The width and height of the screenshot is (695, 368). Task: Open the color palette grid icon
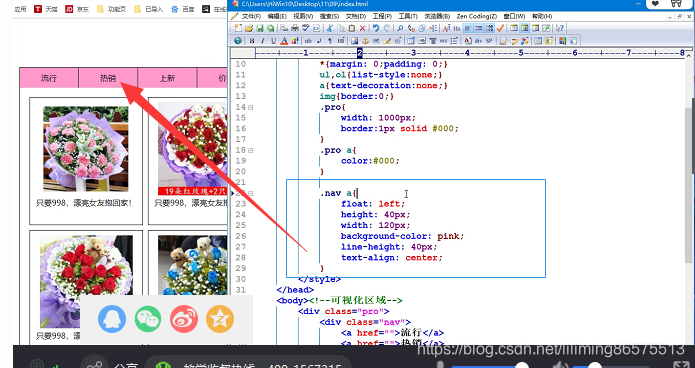pos(295,41)
